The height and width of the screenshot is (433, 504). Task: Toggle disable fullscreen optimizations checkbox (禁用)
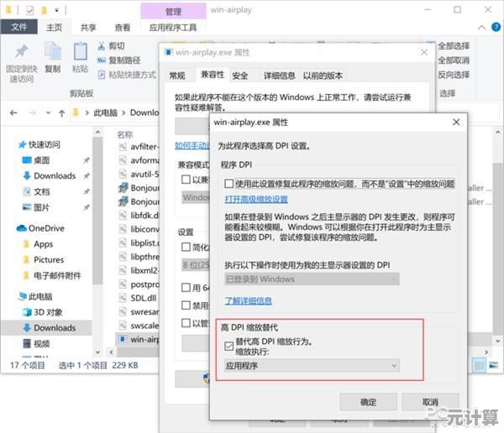click(186, 305)
